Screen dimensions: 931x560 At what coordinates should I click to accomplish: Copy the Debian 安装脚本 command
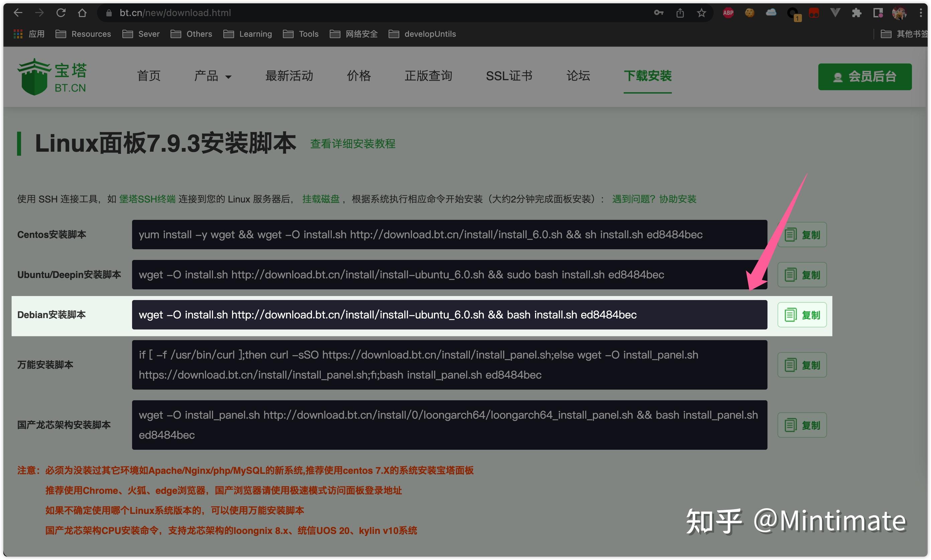[x=802, y=314]
